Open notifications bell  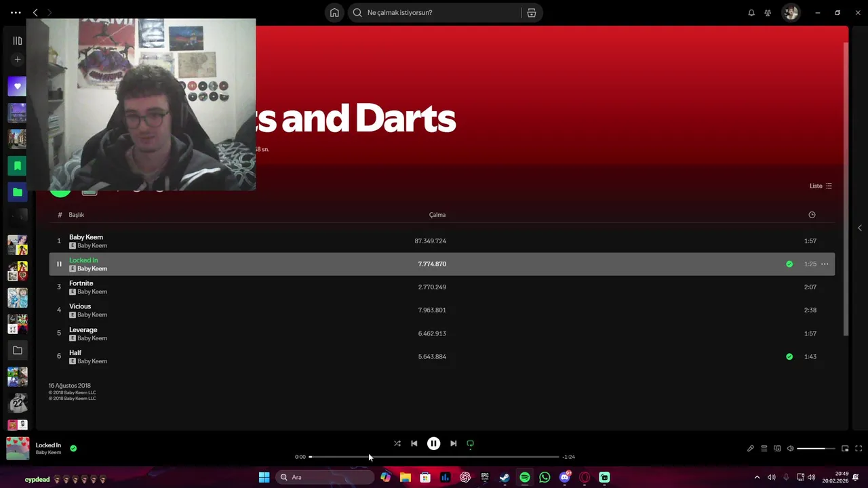pos(751,12)
